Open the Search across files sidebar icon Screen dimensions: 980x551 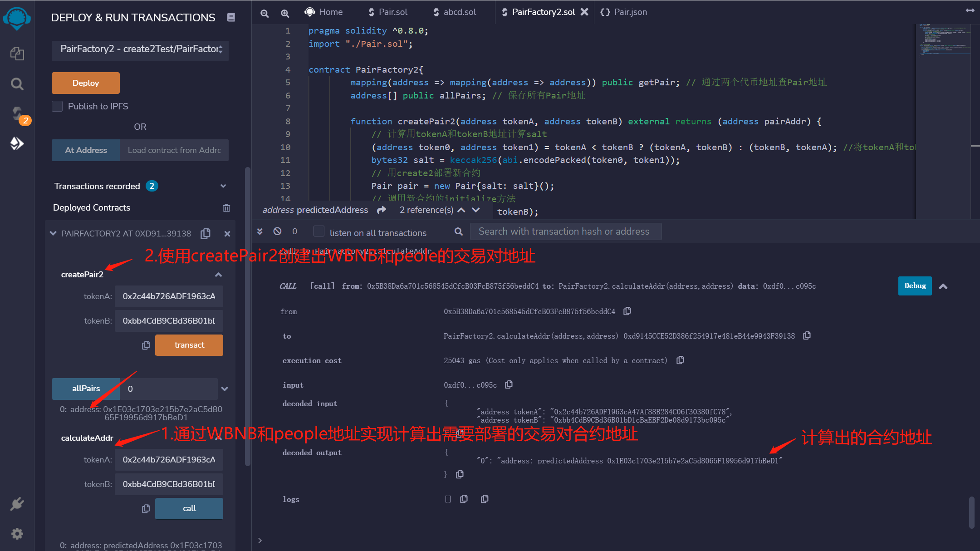pos(17,84)
